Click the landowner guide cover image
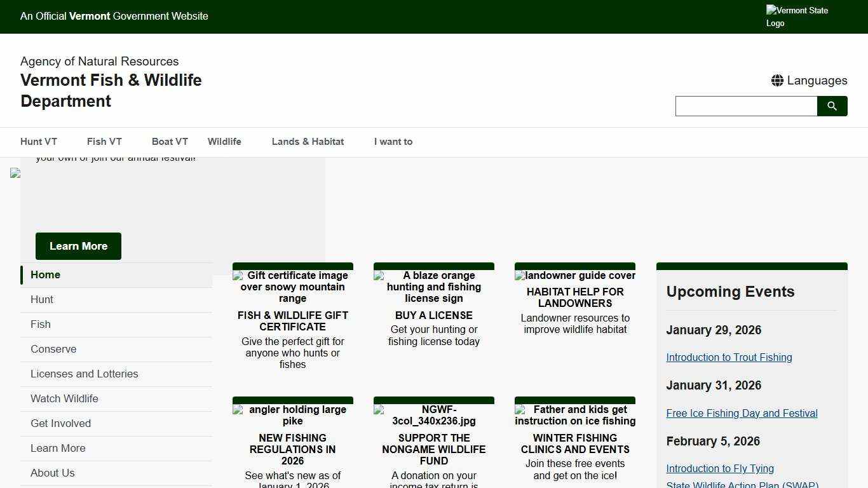This screenshot has height=488, width=868. coord(575,276)
